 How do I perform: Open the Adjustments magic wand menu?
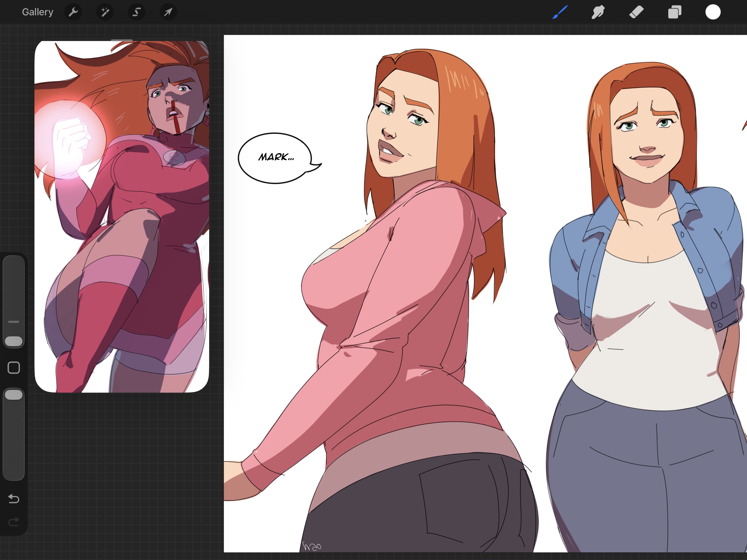click(105, 12)
